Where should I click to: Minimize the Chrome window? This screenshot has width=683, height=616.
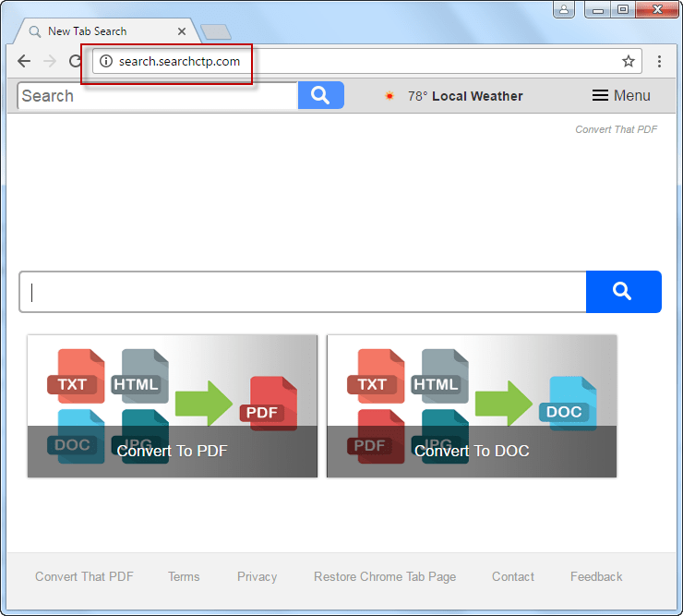(598, 9)
